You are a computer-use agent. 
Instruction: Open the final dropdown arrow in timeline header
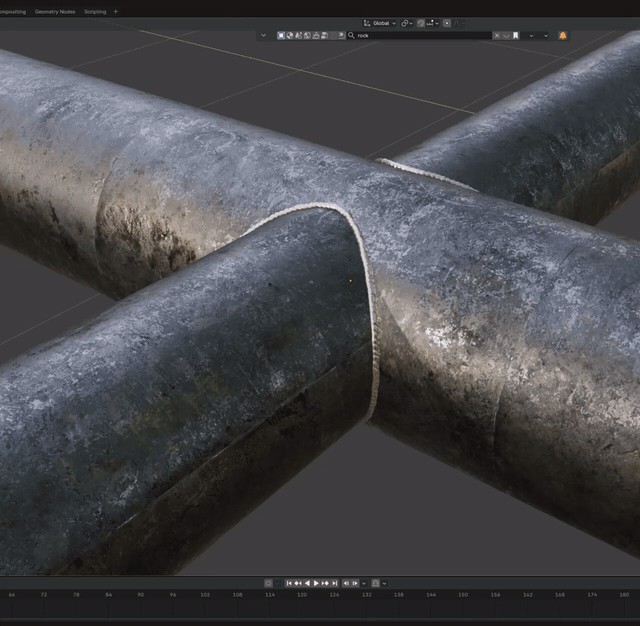tap(384, 584)
